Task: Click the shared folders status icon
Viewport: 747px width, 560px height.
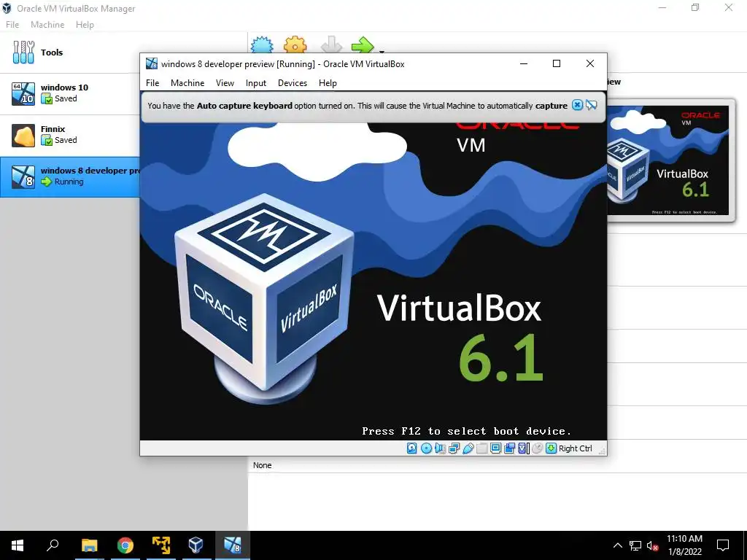Action: click(481, 448)
